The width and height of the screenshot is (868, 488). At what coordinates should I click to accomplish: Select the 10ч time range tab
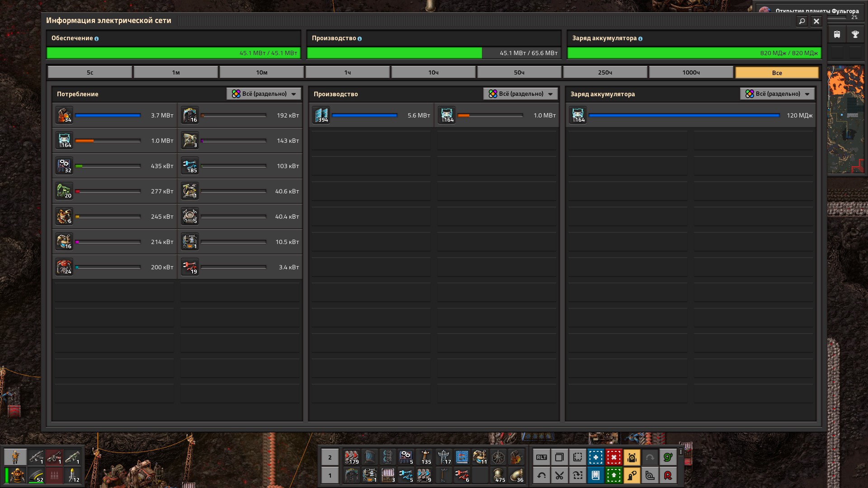[x=434, y=72]
